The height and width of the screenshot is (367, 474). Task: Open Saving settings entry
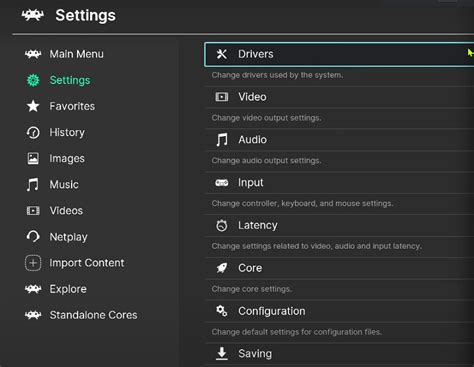339,354
